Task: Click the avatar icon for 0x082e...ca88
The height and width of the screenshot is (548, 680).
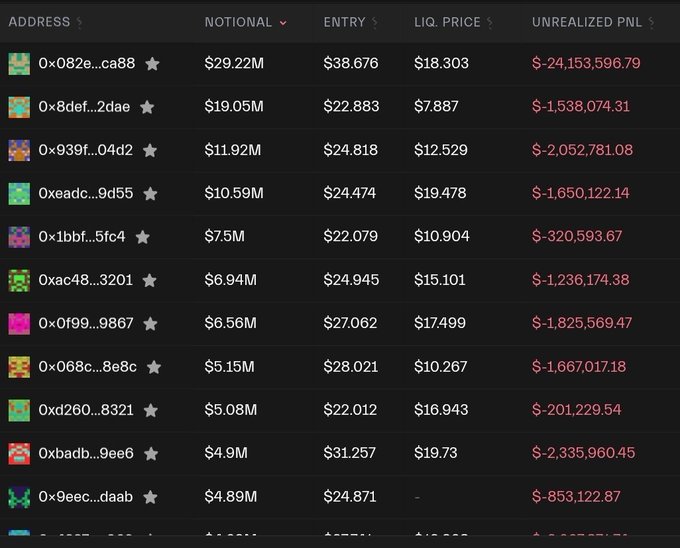Action: (19, 64)
